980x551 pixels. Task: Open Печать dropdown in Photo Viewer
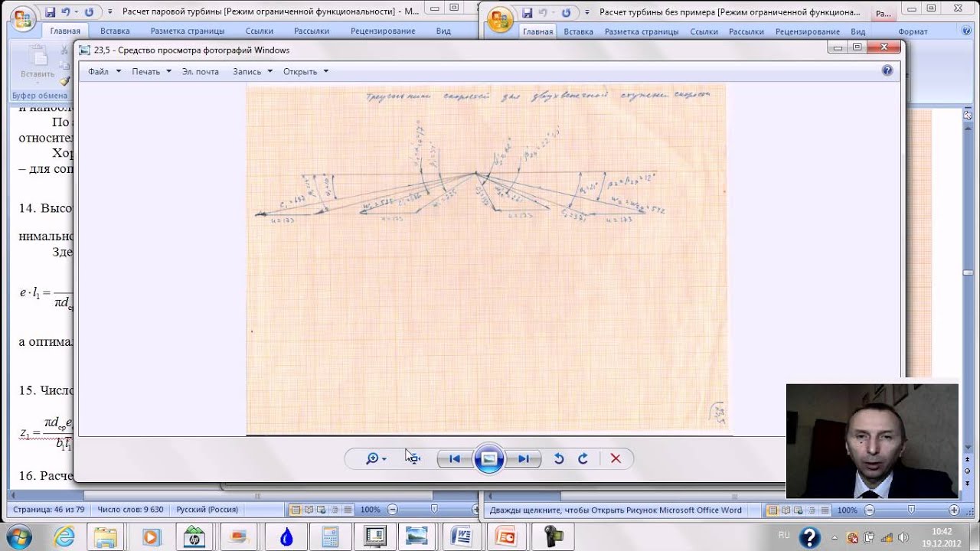[x=151, y=71]
